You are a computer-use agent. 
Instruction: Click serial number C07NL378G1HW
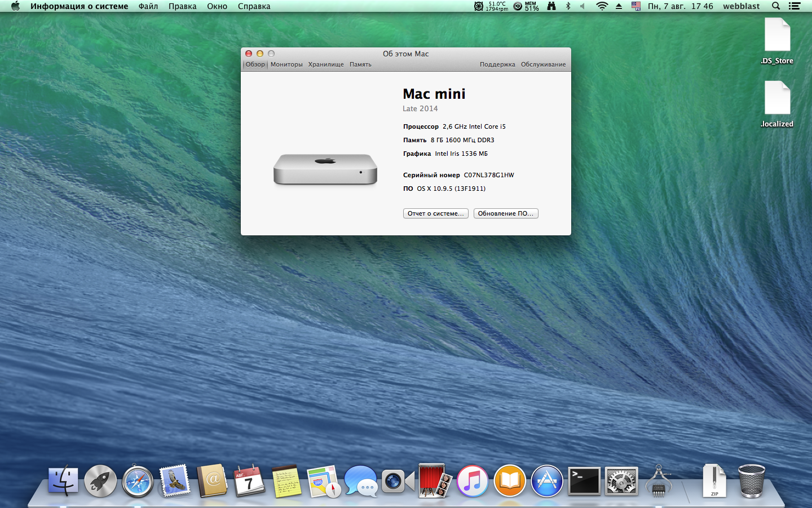pos(489,175)
